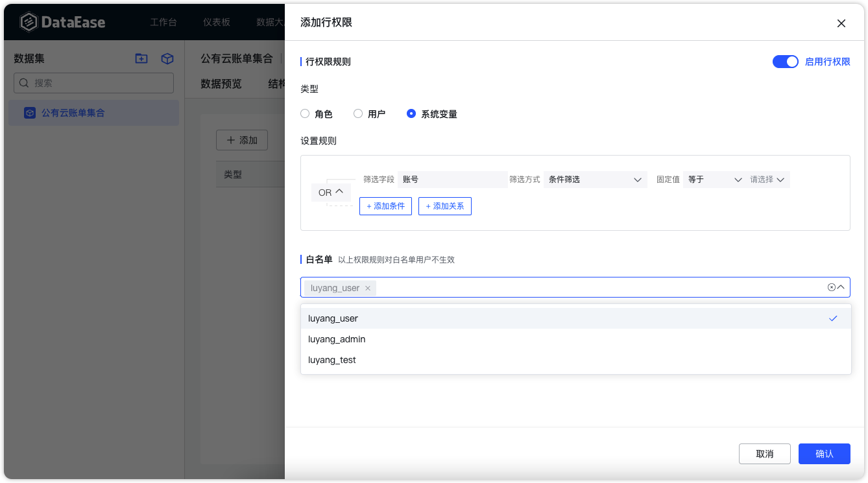Click the + 添加条件 button

(385, 206)
